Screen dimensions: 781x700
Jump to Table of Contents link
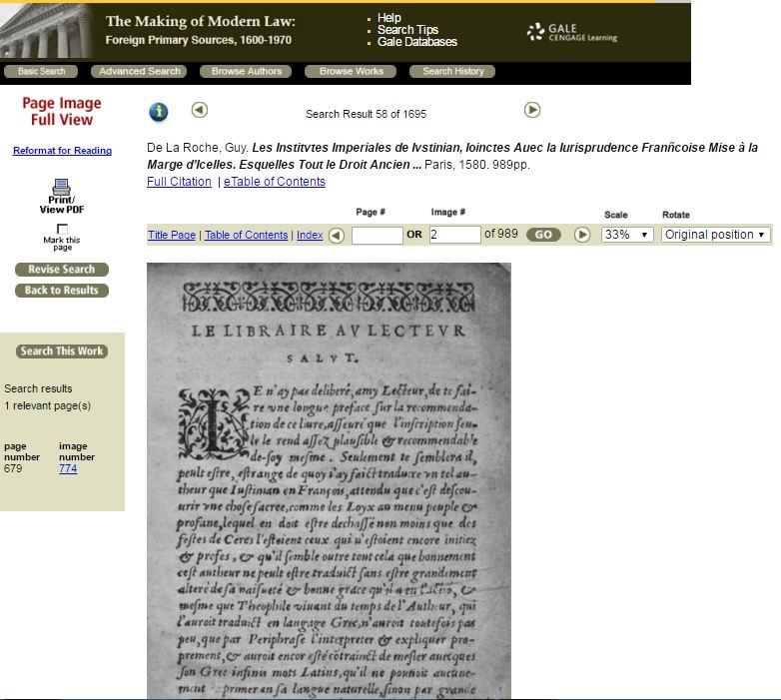click(246, 235)
